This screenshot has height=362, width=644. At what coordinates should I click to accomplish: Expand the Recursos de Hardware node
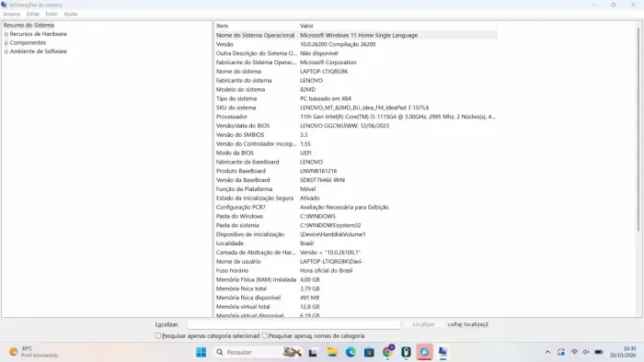6,34
